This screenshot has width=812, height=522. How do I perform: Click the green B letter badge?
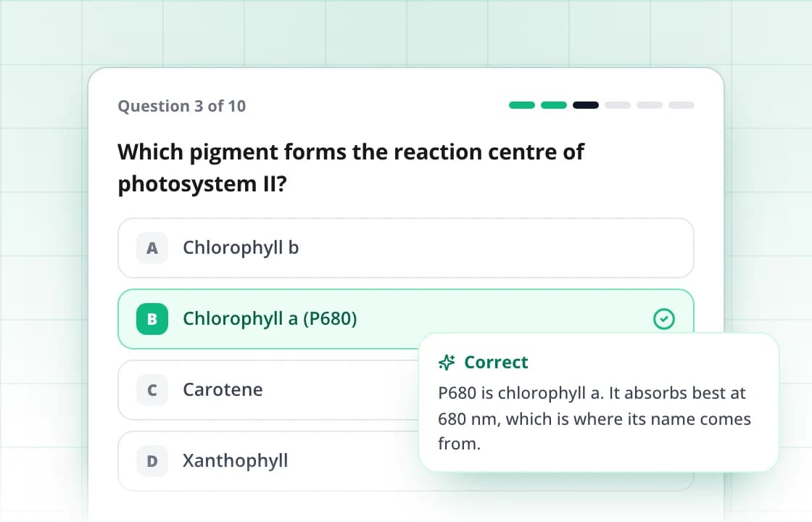(152, 319)
